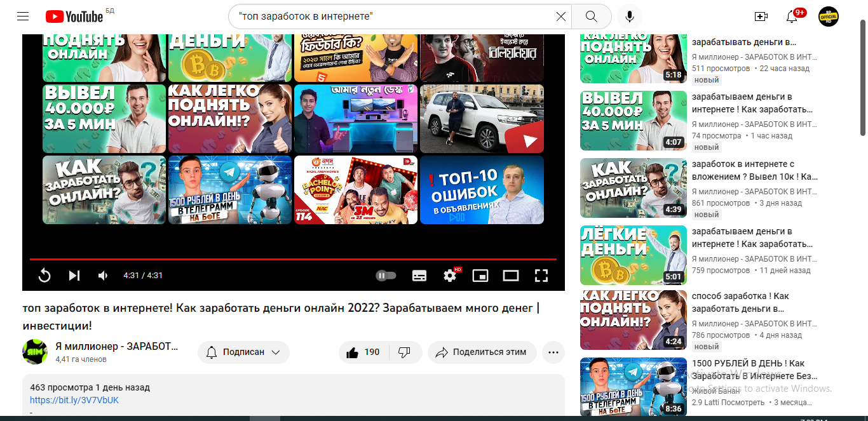Open the three-dot more actions menu
The height and width of the screenshot is (421, 868).
coord(553,352)
